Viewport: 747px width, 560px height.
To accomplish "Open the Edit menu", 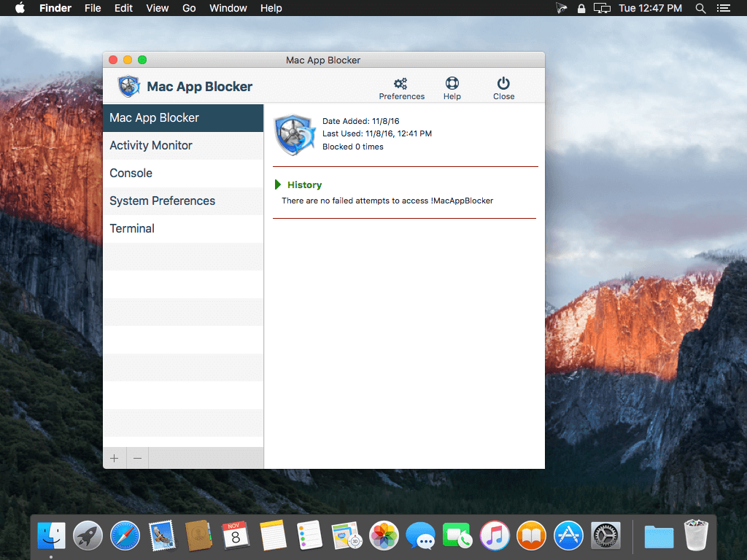I will [x=123, y=8].
